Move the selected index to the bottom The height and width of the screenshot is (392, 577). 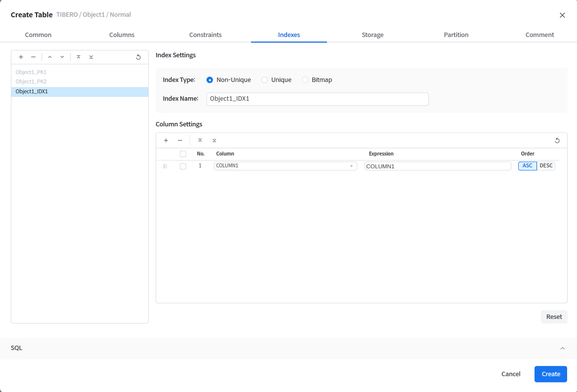coord(91,57)
